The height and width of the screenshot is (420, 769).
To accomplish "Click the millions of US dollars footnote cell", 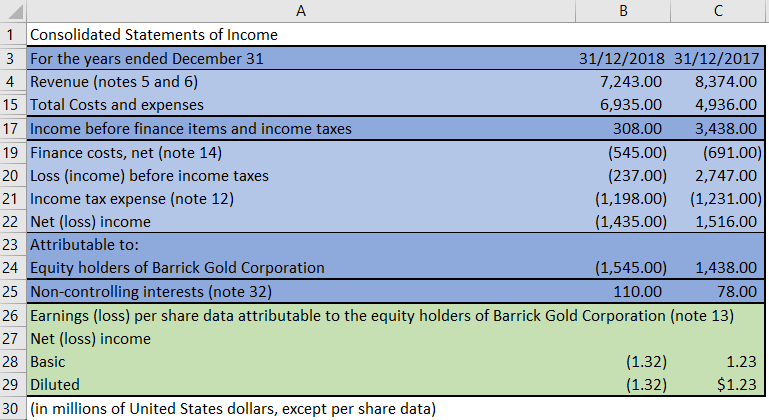I will (x=233, y=408).
